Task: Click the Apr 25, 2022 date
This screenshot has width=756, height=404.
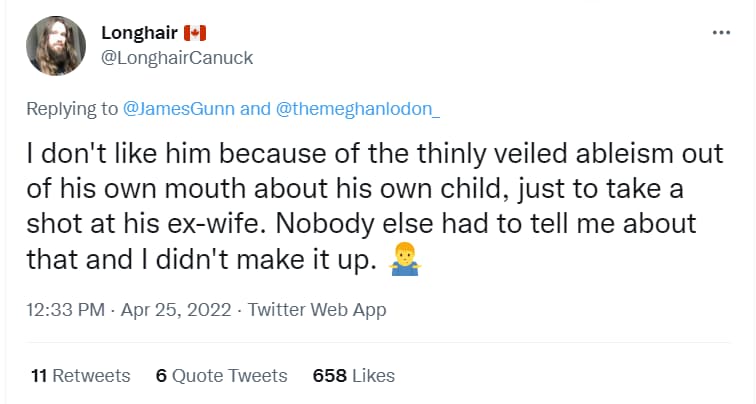Action: point(176,310)
